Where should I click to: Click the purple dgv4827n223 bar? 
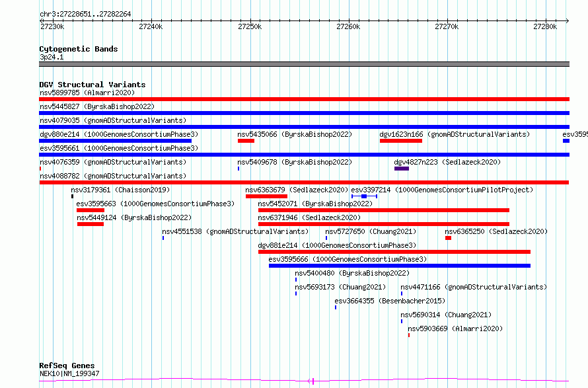click(x=402, y=169)
